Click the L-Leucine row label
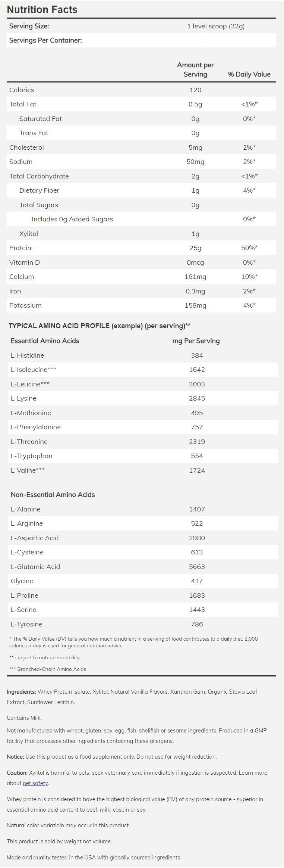284x868 pixels. [x=30, y=384]
